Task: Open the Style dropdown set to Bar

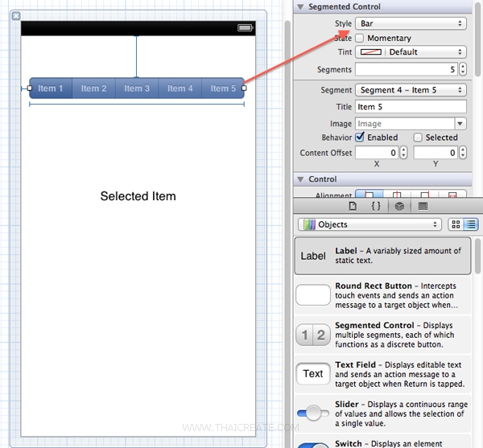Action: point(411,23)
